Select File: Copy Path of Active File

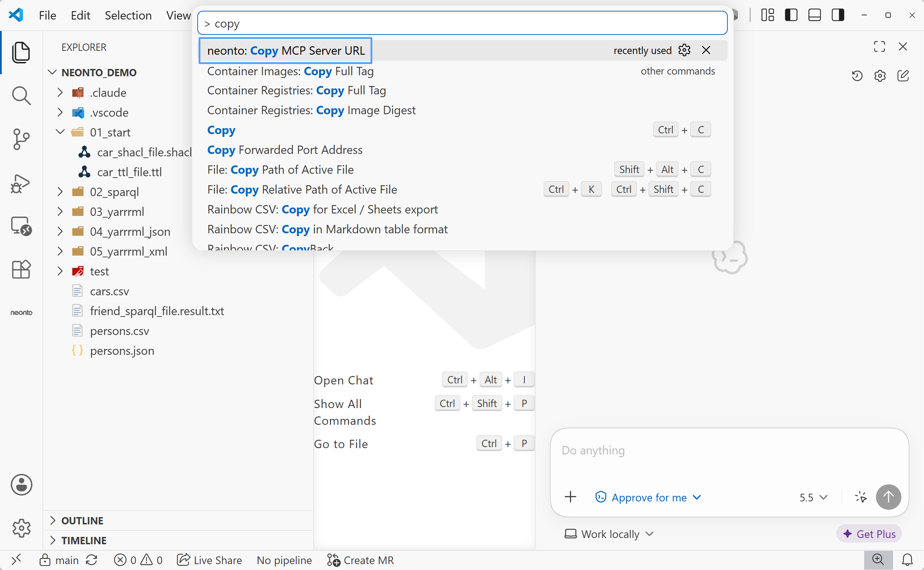pyautogui.click(x=463, y=170)
